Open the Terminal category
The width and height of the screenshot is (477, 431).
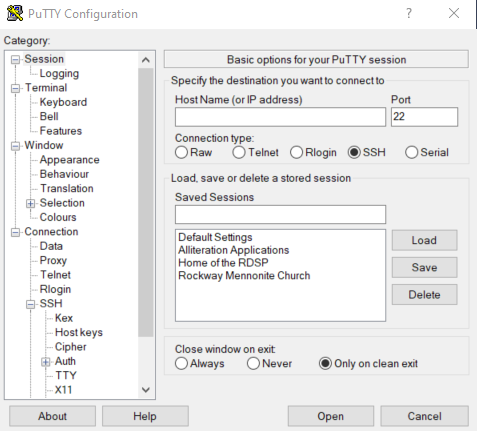point(46,88)
